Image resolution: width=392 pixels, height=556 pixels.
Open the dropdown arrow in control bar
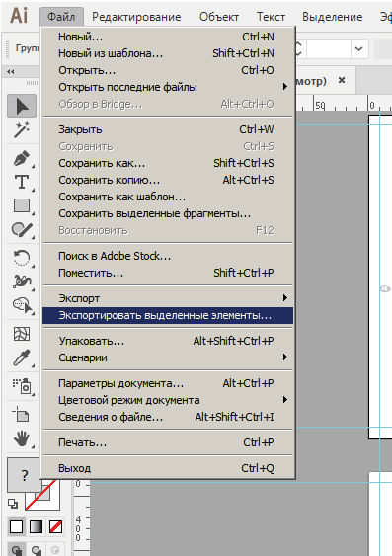coord(358,48)
